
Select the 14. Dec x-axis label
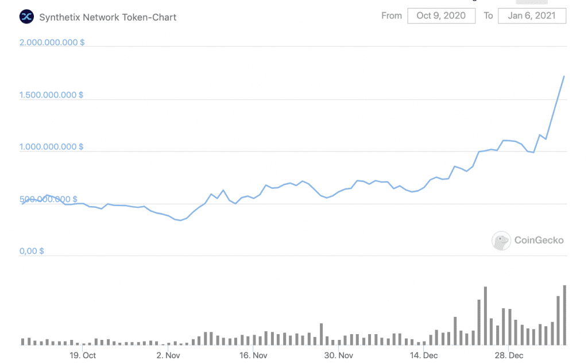tap(424, 355)
